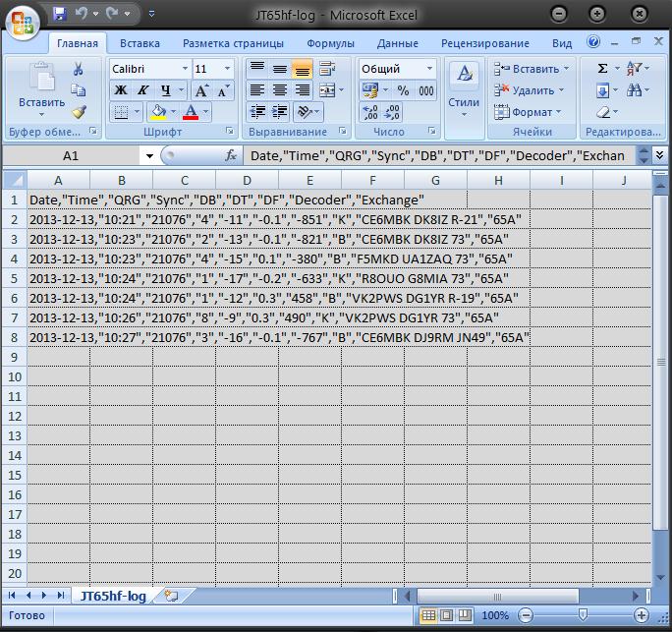
Task: Click Вставить cells button
Action: [x=532, y=69]
